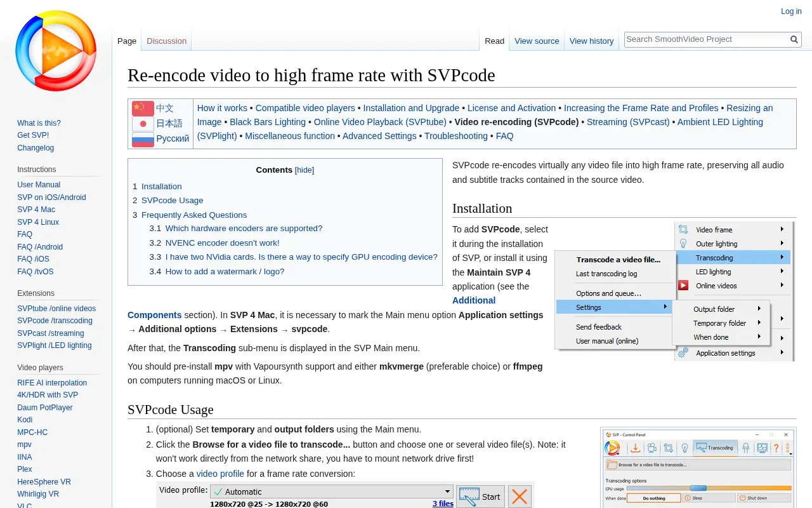Select the Page tab

tap(127, 41)
